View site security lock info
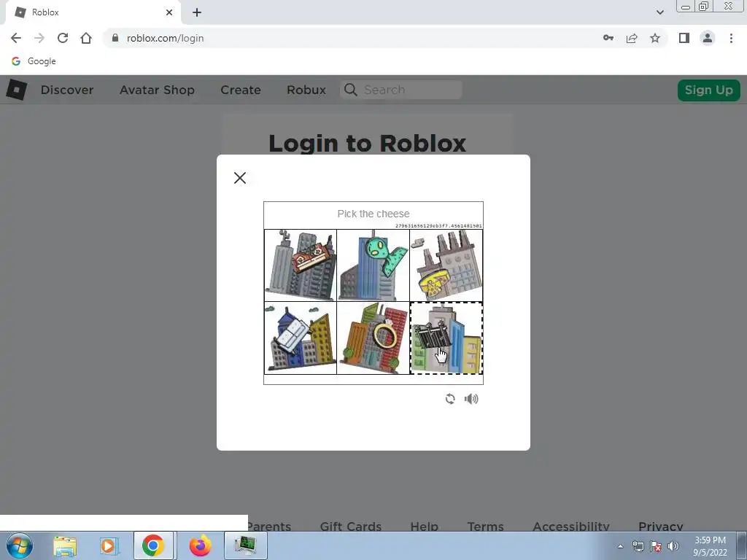This screenshot has height=560, width=747. tap(115, 38)
